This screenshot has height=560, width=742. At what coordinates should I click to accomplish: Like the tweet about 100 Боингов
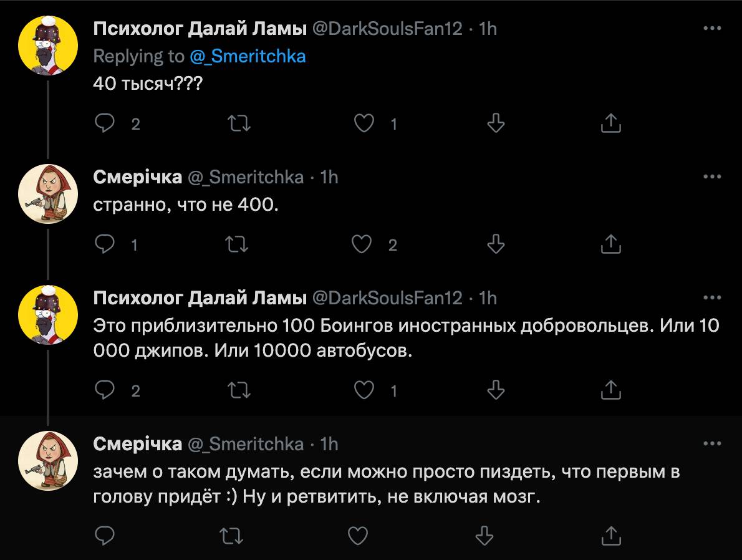point(364,390)
